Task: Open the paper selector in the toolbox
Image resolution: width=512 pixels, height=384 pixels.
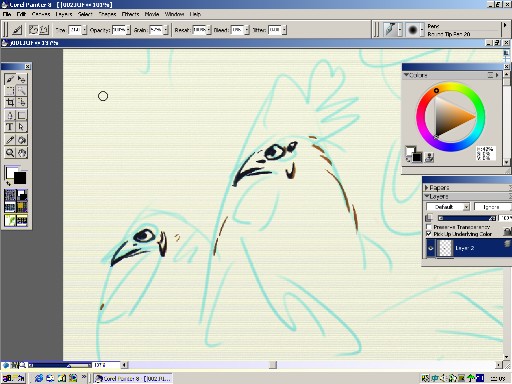Action: pyautogui.click(x=10, y=195)
